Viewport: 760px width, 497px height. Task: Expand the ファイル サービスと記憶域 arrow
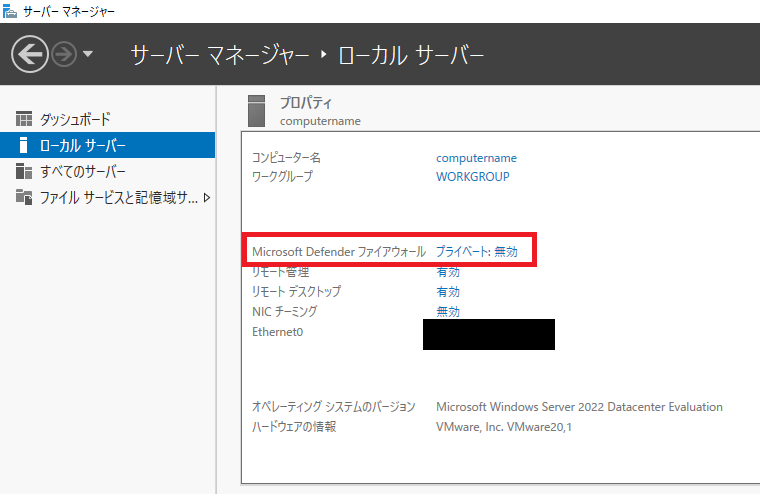[x=207, y=198]
